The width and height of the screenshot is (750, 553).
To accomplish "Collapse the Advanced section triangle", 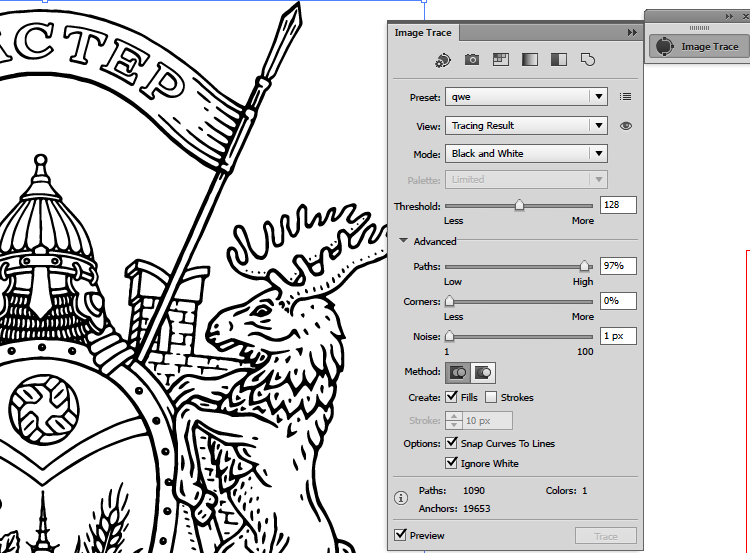I will pos(403,241).
